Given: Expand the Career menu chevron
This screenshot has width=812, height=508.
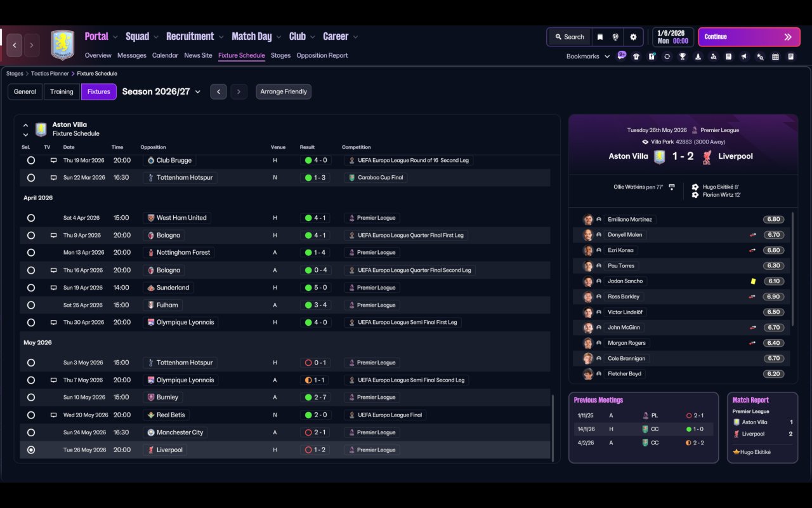Looking at the screenshot, I should (x=355, y=37).
